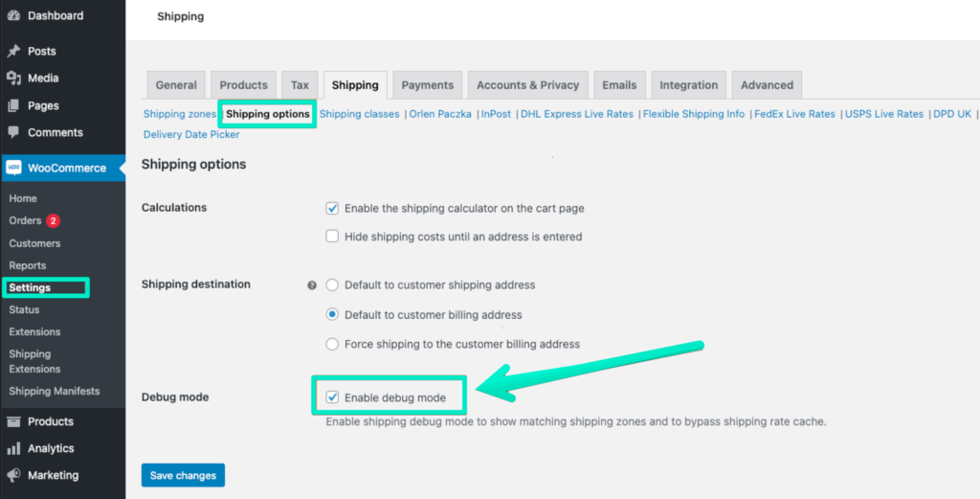Screen dimensions: 980x499
Task: Click the Products box icon
Action: tap(13, 421)
